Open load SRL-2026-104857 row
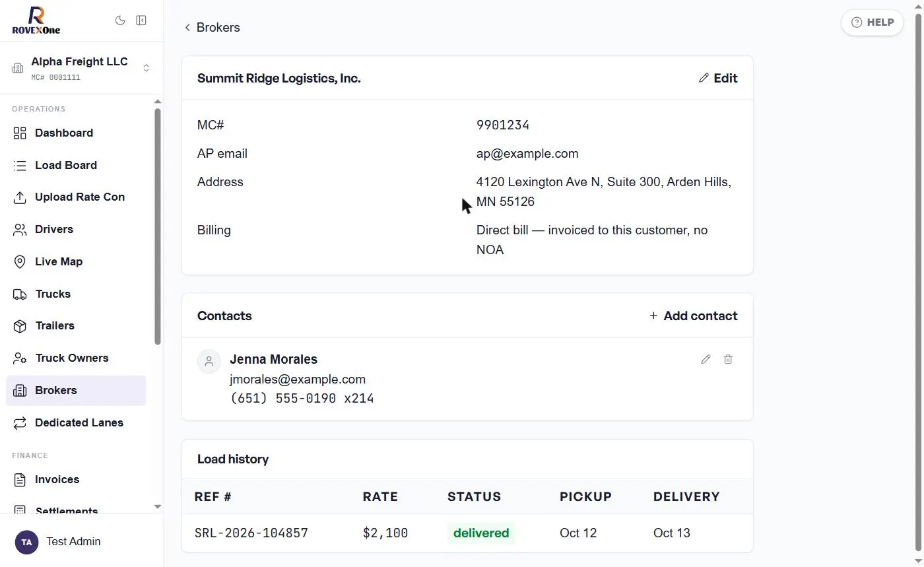This screenshot has height=567, width=924. [x=467, y=533]
